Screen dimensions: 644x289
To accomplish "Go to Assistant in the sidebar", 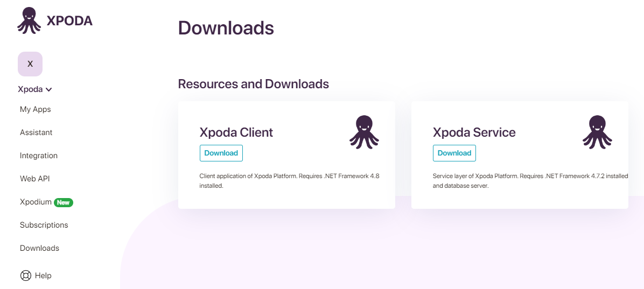I will pyautogui.click(x=36, y=132).
